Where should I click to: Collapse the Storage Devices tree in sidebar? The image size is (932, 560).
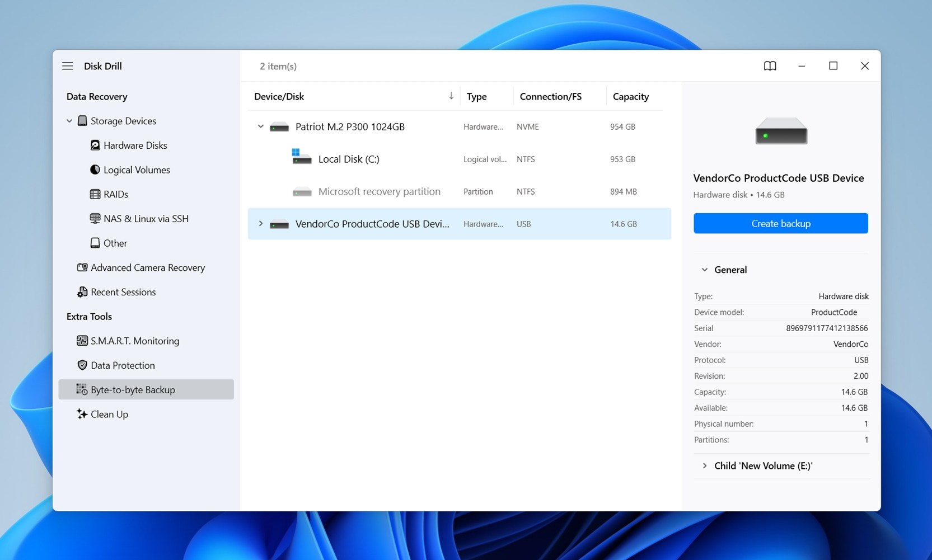[x=69, y=121]
